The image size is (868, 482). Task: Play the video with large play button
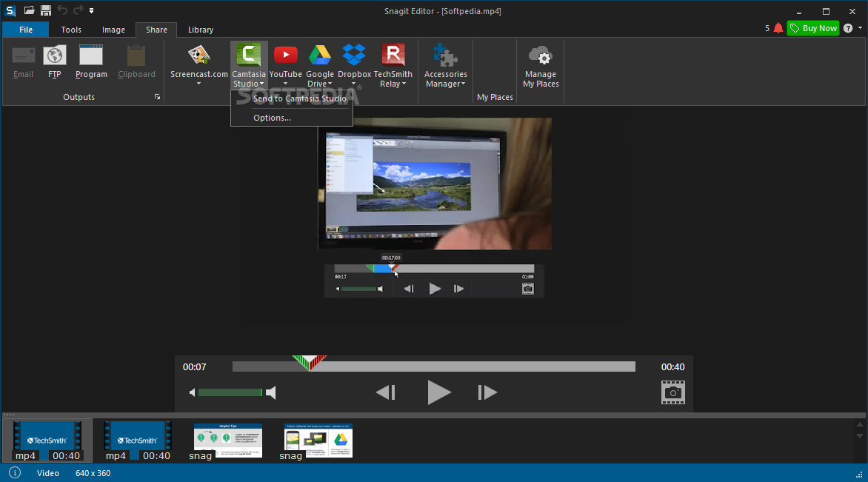click(439, 392)
